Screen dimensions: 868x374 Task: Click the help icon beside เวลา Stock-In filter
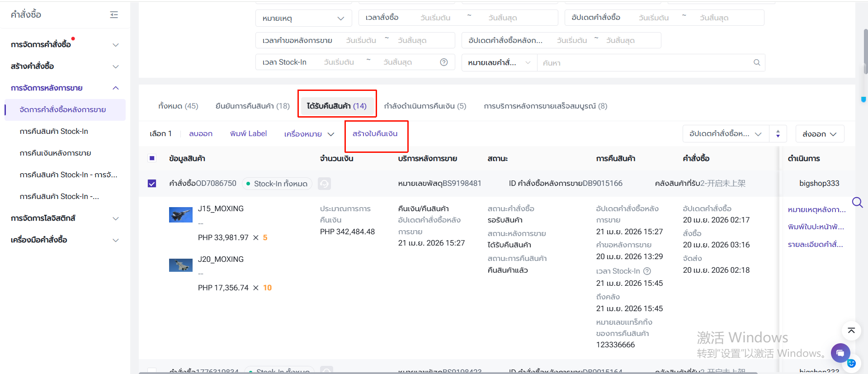tap(444, 62)
